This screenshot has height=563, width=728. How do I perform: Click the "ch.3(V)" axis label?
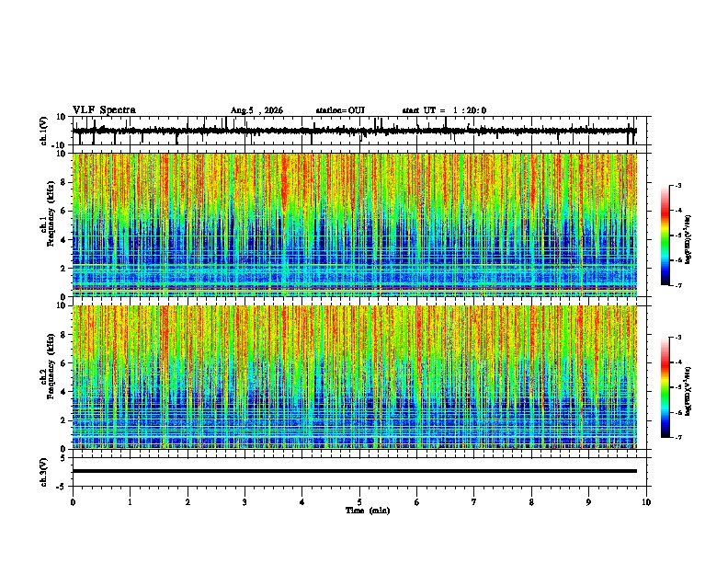click(x=43, y=472)
